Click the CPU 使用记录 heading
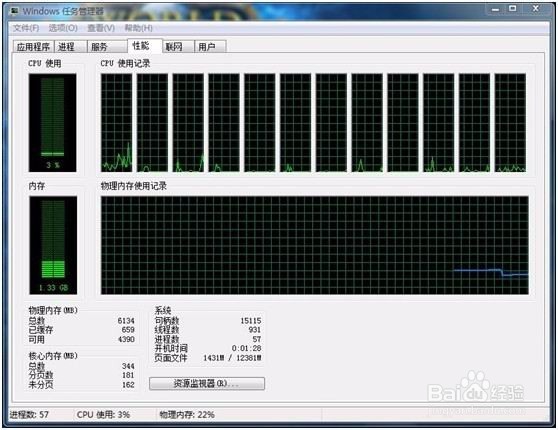Screen dimensions: 558x430 [125, 63]
